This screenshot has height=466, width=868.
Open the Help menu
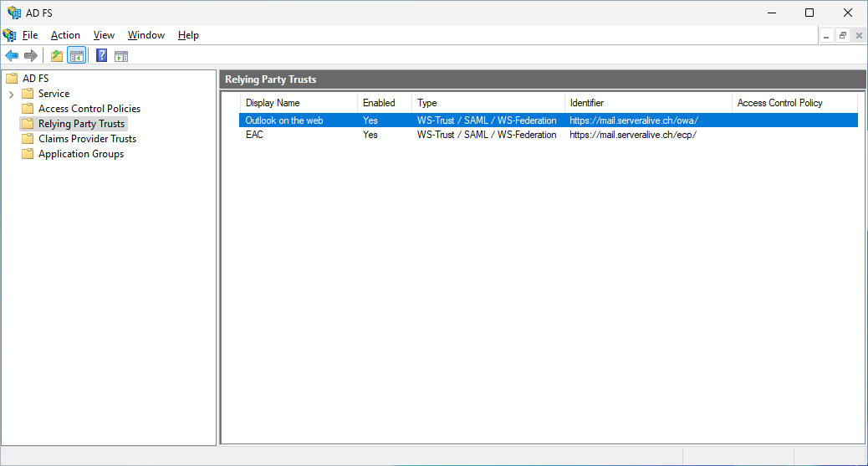tap(188, 35)
